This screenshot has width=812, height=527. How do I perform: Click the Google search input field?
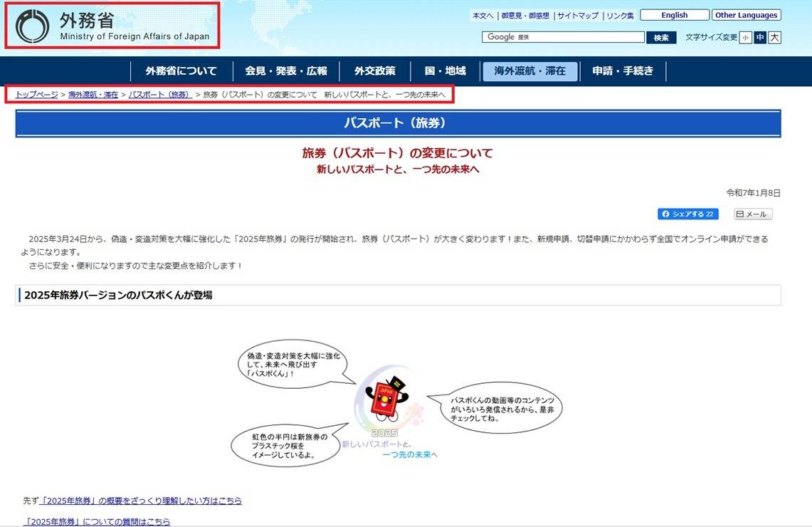coord(562,37)
